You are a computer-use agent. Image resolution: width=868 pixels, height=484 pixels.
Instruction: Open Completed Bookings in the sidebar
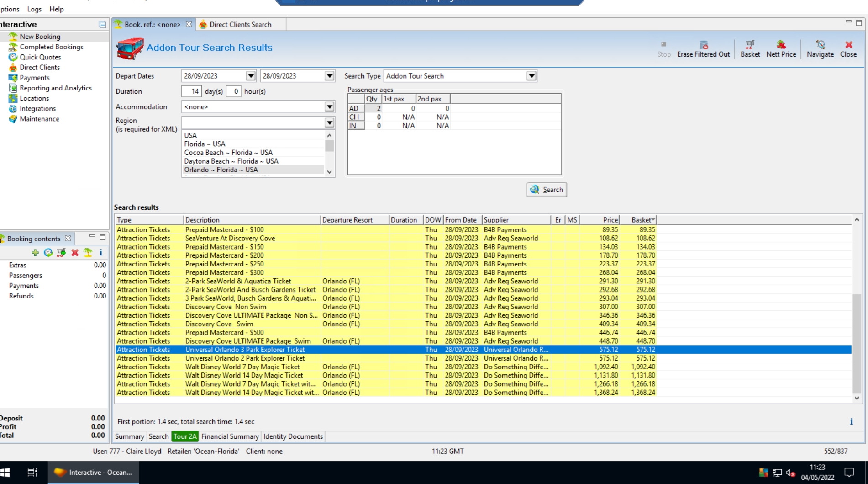[51, 47]
